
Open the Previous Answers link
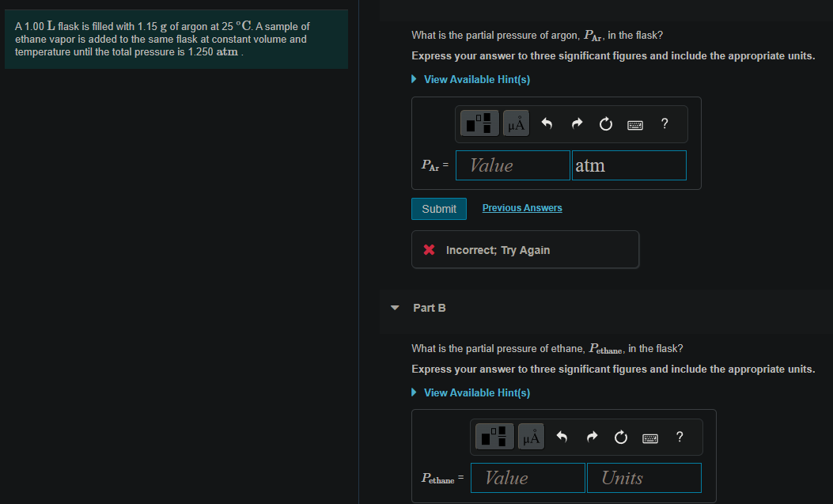point(522,208)
